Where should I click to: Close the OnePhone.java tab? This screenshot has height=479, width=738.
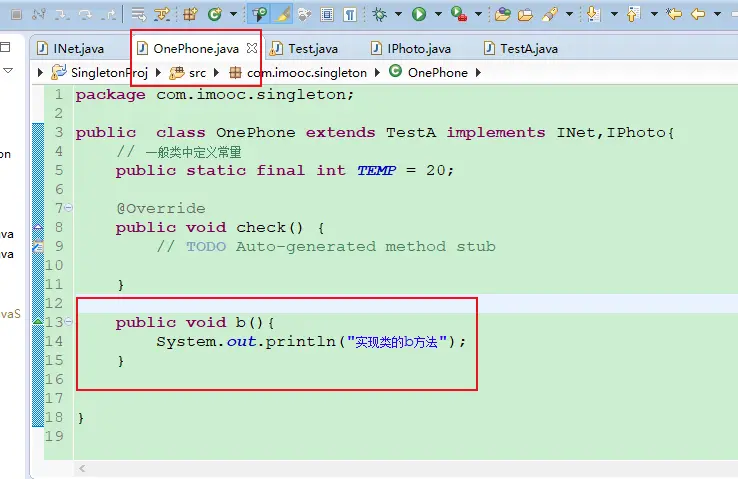pos(252,48)
